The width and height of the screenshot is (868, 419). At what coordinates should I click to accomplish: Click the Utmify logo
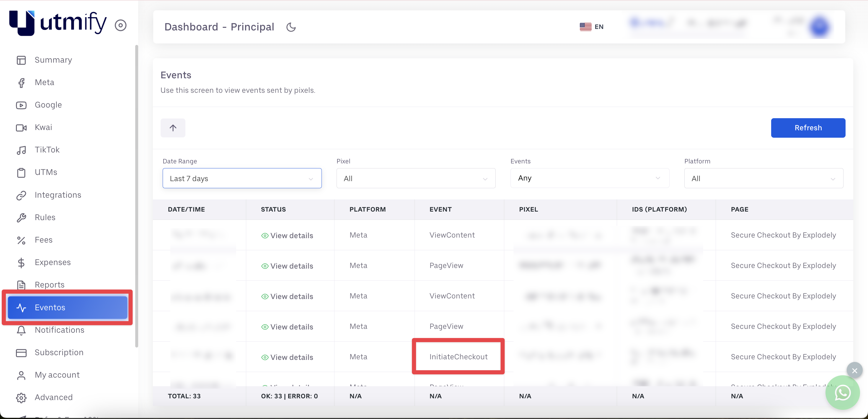[58, 23]
